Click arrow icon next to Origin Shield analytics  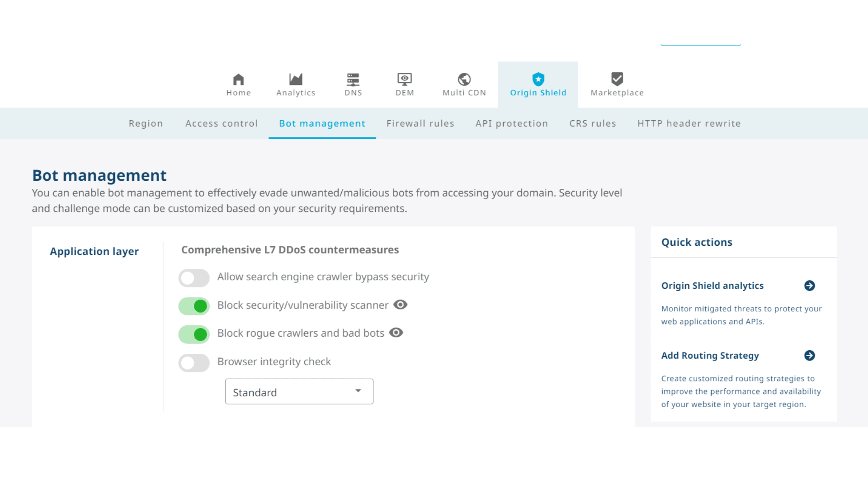tap(810, 286)
